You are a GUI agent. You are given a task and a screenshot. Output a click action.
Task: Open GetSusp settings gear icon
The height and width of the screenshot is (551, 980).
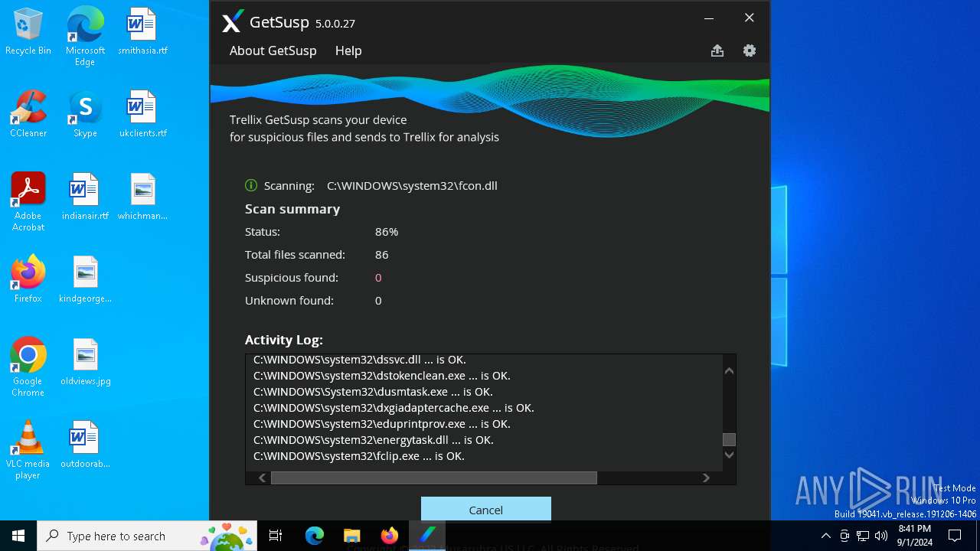point(750,51)
